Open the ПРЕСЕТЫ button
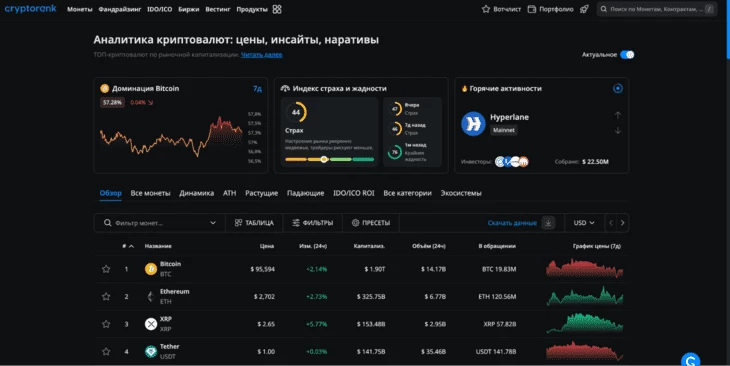This screenshot has width=730, height=366. 371,223
